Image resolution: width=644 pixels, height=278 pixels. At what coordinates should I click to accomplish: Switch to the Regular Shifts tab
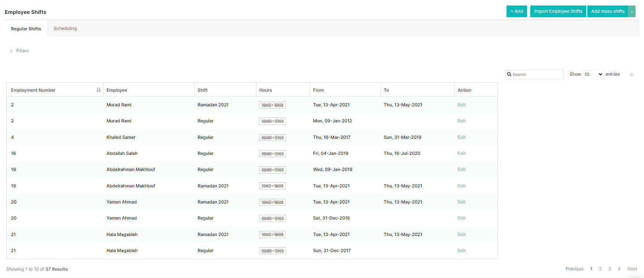[26, 28]
